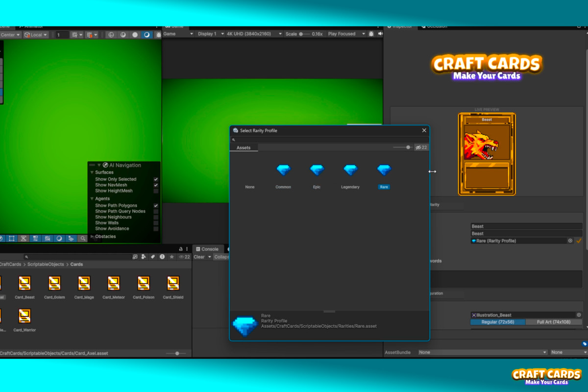
Task: Select the Common rarity gem icon
Action: coord(283,170)
